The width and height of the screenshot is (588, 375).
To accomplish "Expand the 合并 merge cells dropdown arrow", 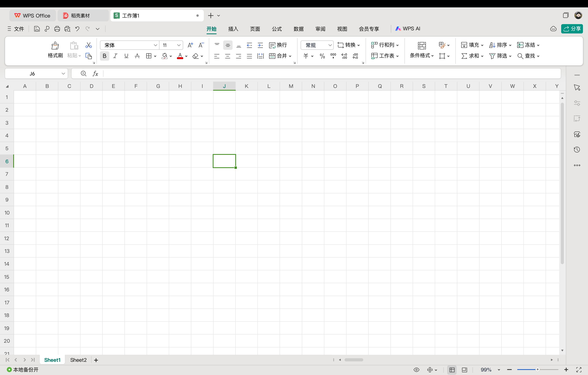I will click(290, 56).
